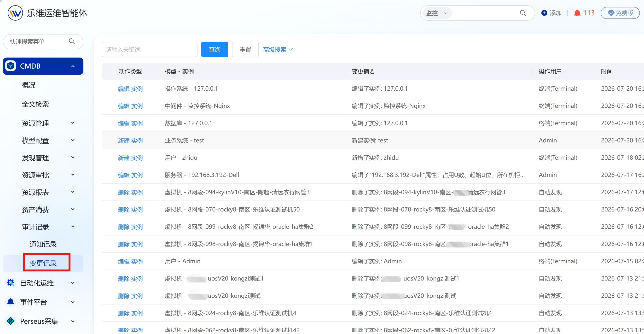Expand the Perseus采集 menu
Screen dimensions: 644x334
pyautogui.click(x=73, y=321)
